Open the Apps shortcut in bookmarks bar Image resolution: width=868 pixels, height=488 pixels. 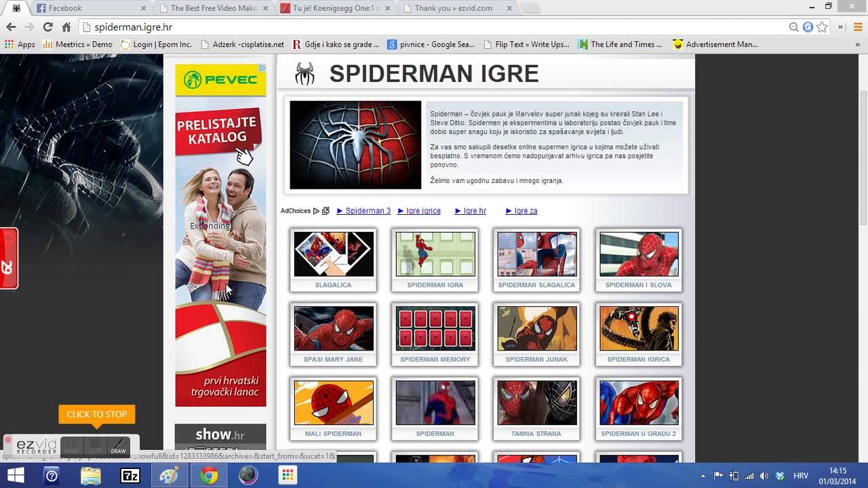pyautogui.click(x=20, y=44)
